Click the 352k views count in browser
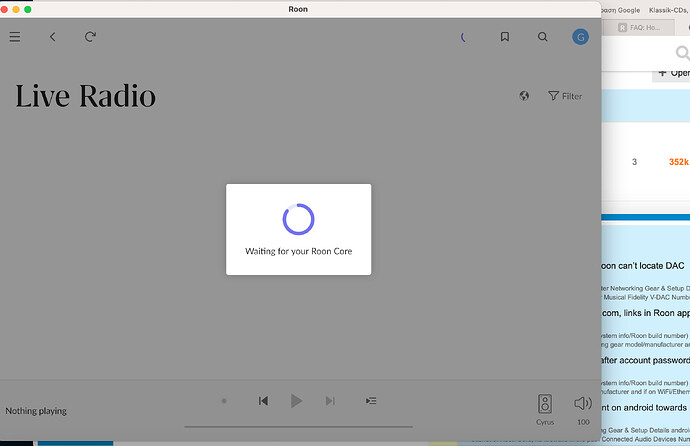This screenshot has width=690, height=446. [x=679, y=162]
